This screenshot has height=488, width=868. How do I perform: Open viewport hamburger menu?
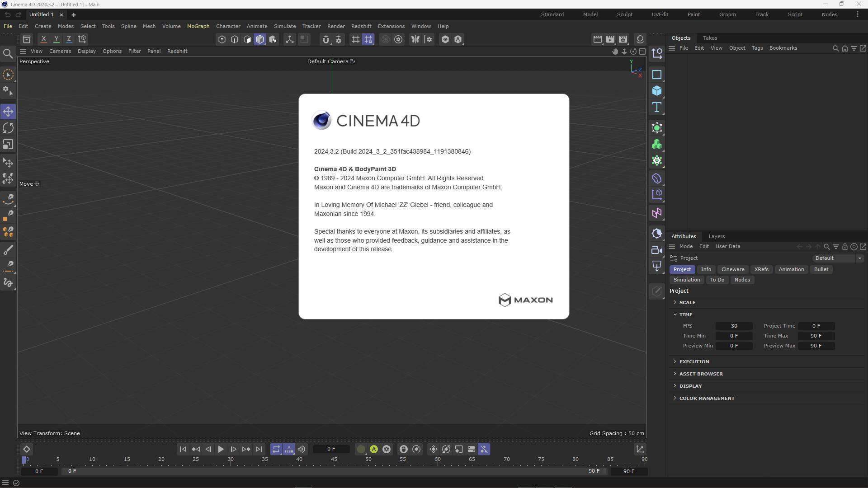click(23, 51)
